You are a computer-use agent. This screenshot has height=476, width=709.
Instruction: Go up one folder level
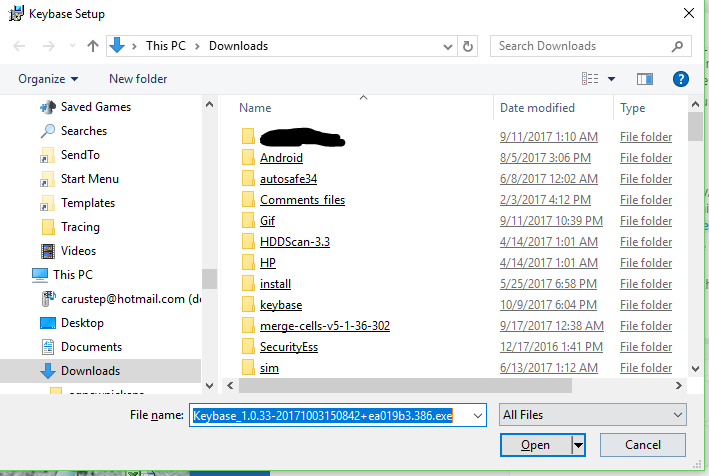[93, 46]
